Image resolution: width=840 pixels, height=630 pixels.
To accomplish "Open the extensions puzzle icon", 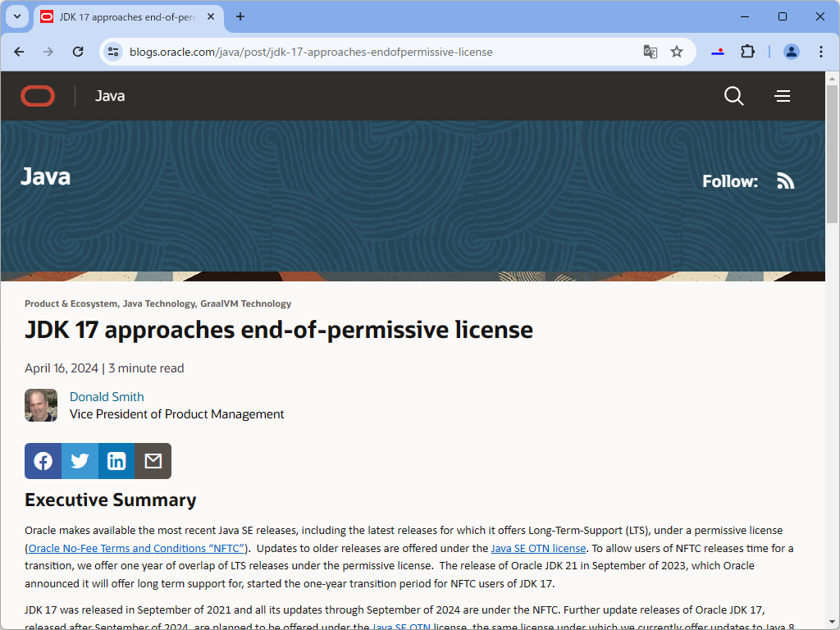I will [747, 52].
